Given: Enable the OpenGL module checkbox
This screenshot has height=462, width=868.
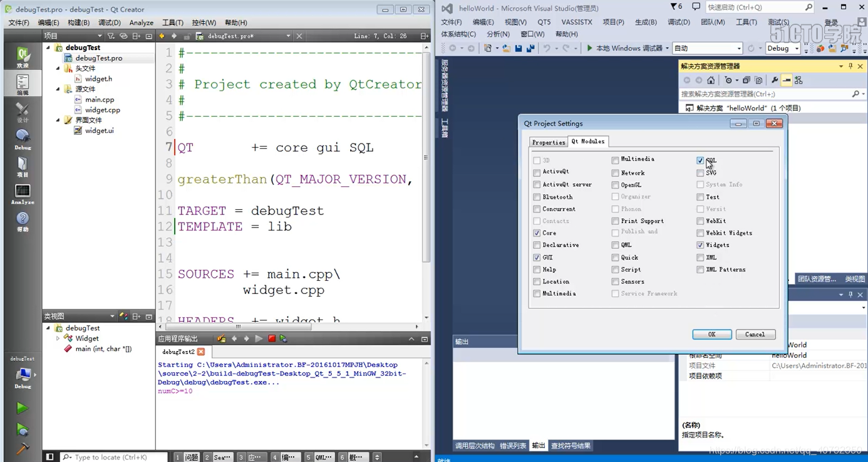Looking at the screenshot, I should point(615,185).
